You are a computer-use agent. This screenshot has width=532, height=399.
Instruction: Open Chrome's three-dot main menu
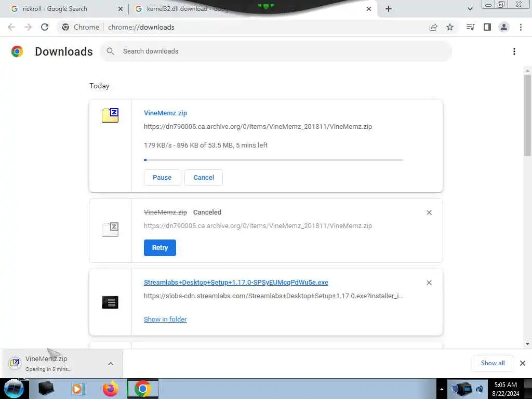click(521, 27)
